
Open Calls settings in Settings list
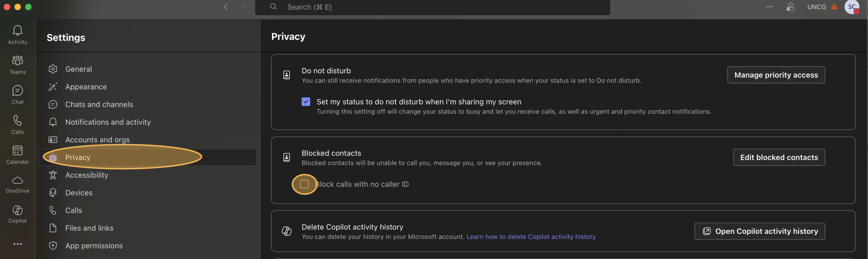pyautogui.click(x=147, y=210)
